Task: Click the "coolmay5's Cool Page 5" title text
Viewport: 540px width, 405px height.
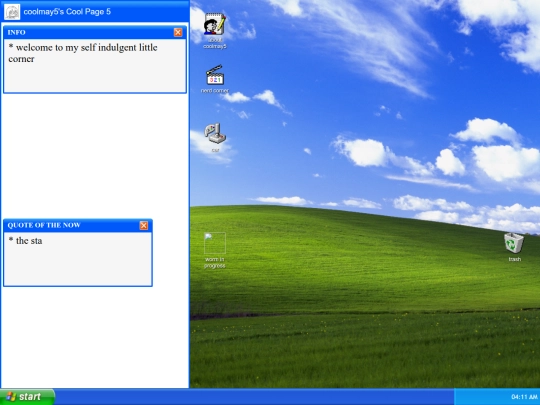Action: (67, 12)
